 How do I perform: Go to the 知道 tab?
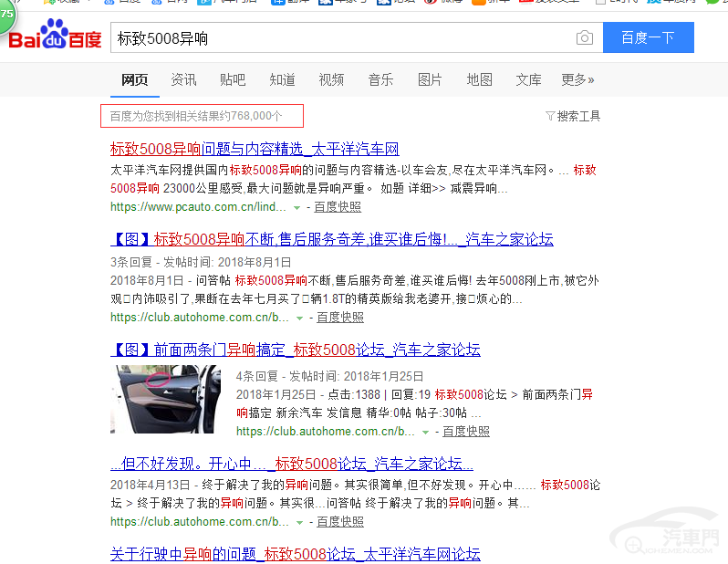(x=282, y=80)
